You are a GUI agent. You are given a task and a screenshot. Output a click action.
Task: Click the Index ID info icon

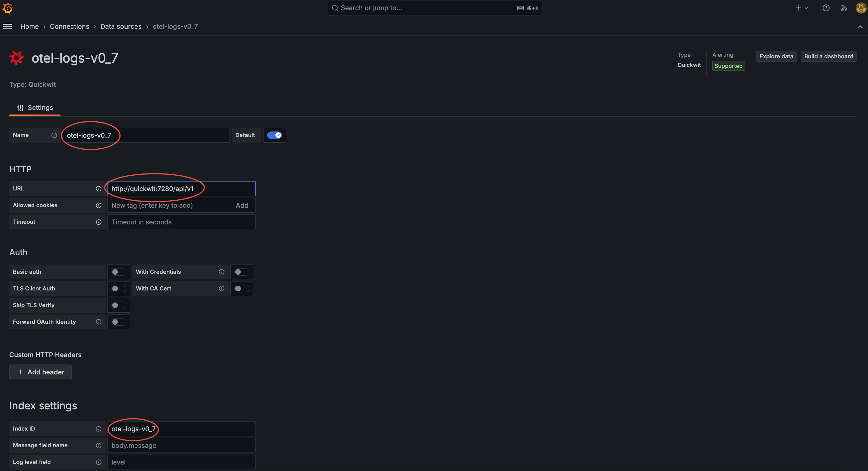[99, 429]
